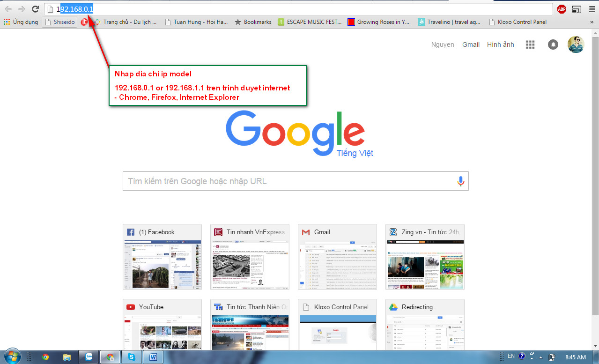Reload the current page
Viewport: 599px width, 364px height.
(x=35, y=9)
